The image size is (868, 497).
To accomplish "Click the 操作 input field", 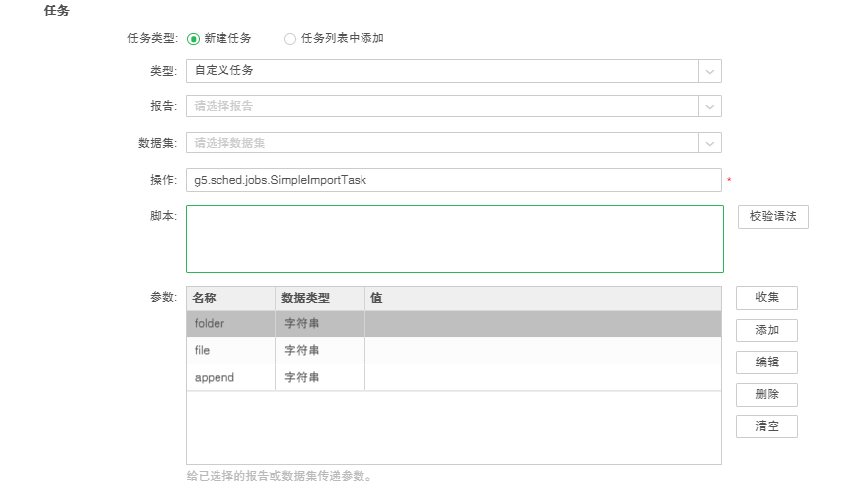I will coord(453,180).
